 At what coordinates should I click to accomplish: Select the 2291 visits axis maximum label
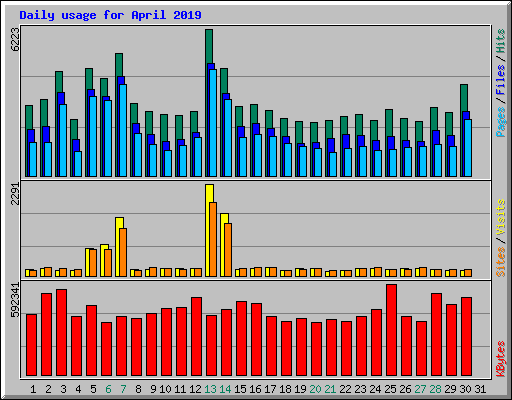click(x=15, y=194)
